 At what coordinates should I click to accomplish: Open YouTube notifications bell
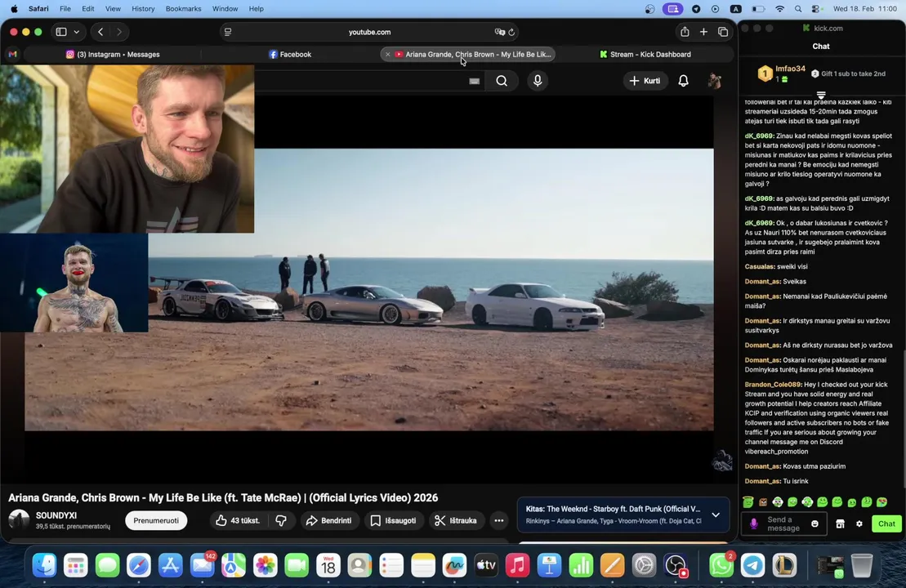(x=683, y=81)
